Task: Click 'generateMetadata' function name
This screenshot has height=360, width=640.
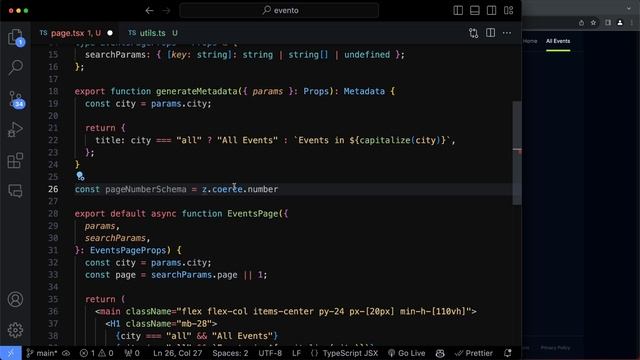Action: click(197, 91)
